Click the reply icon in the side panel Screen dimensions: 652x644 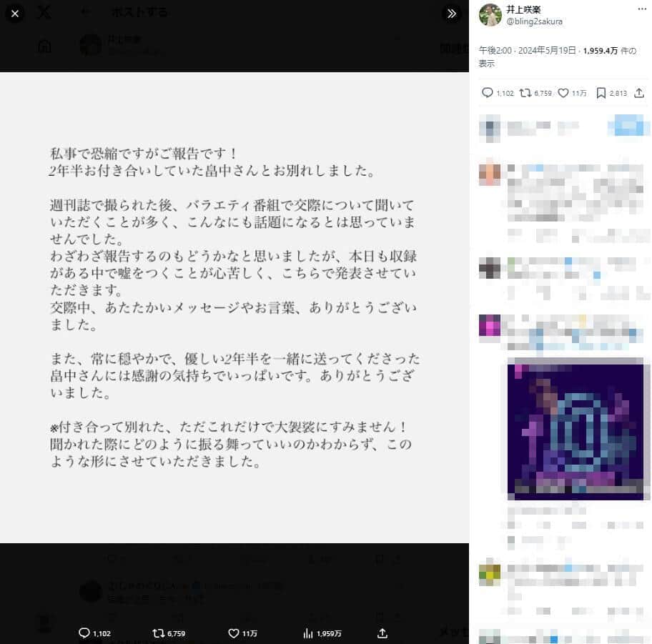[x=488, y=92]
